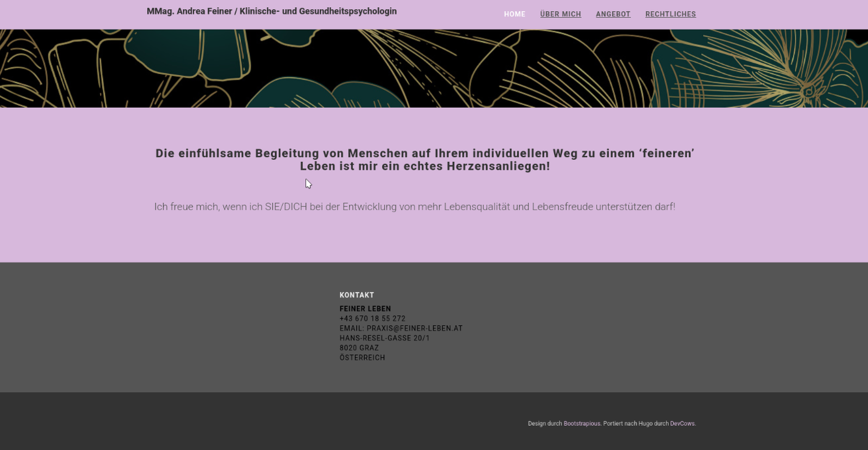Click the Hans-Resel-Gasse 20/1 address line
The image size is (868, 450).
385,338
